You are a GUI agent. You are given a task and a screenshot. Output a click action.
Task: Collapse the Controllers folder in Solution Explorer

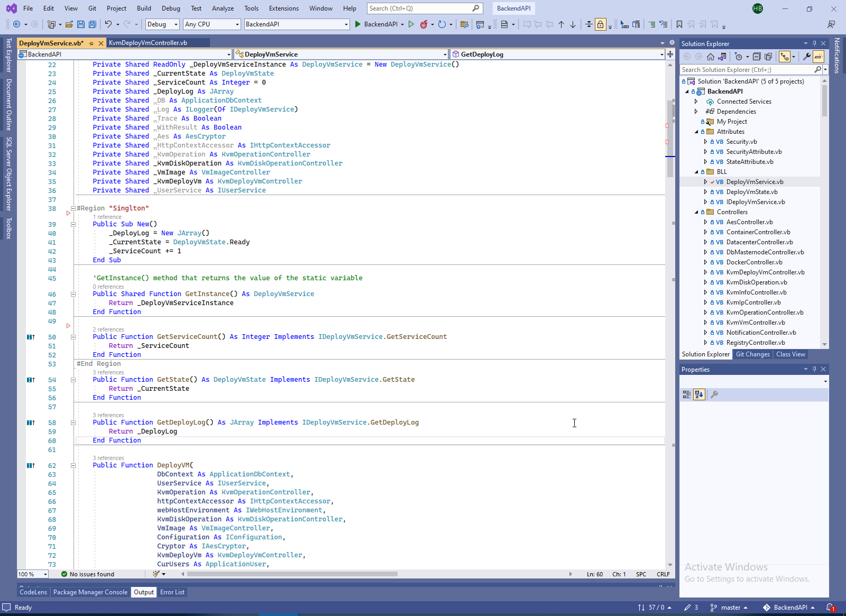[697, 212]
